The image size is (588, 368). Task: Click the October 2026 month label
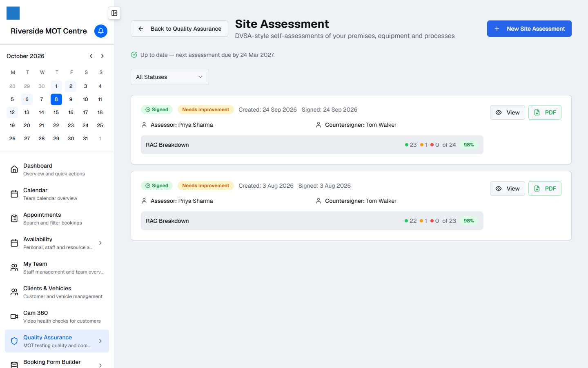click(25, 56)
